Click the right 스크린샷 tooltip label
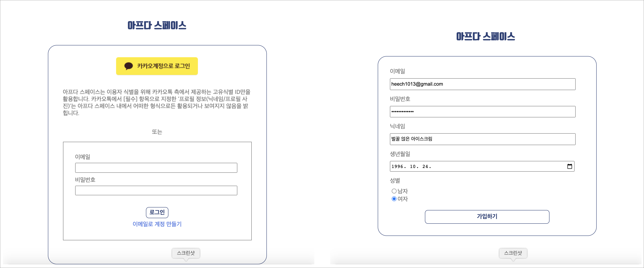 tap(513, 253)
